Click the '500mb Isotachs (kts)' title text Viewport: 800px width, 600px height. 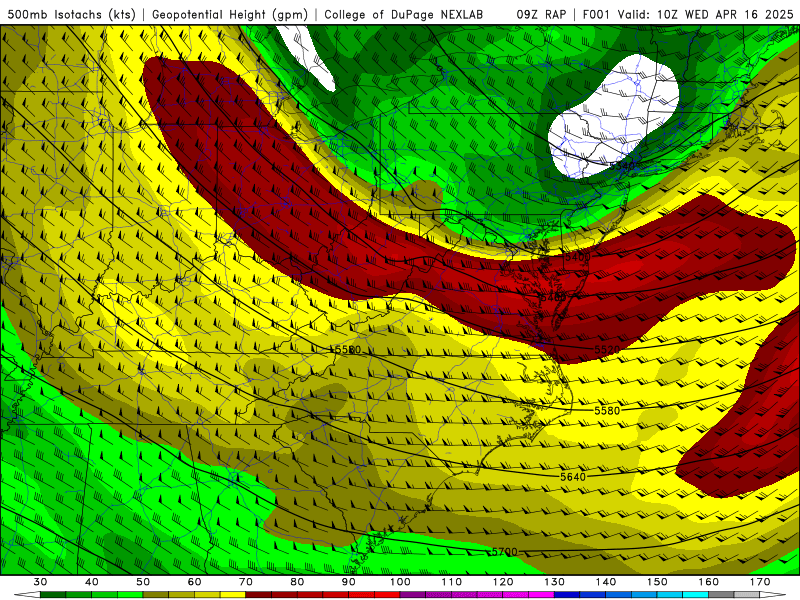(x=71, y=14)
